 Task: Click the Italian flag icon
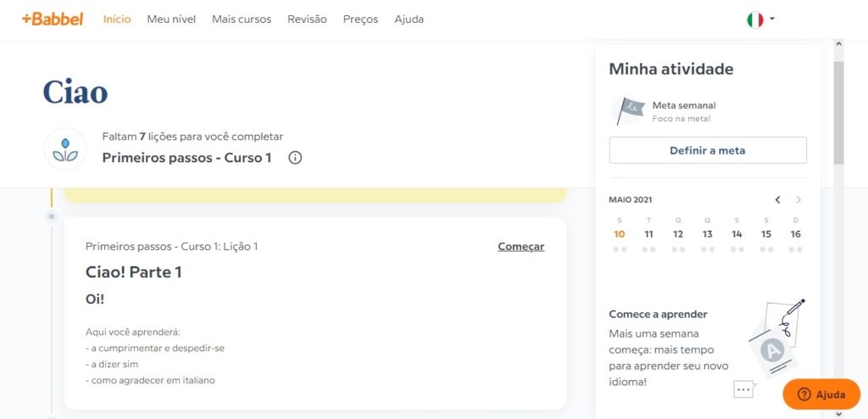755,20
